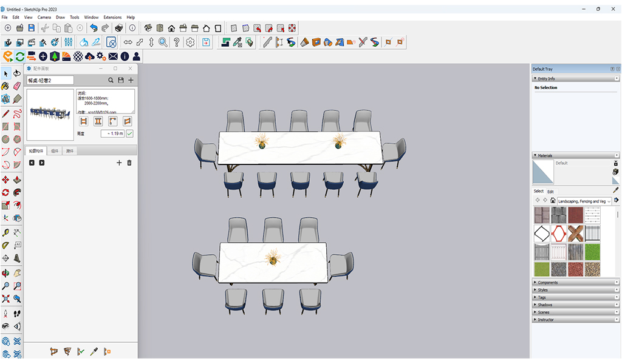The height and width of the screenshot is (364, 622).
Task: Click the Save floppy disk icon
Action: (x=31, y=28)
